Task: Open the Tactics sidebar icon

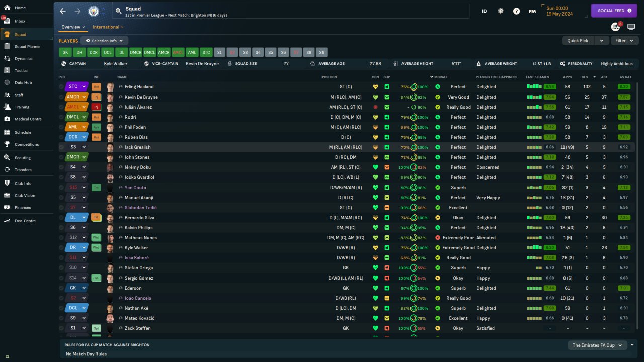Action: (7, 71)
